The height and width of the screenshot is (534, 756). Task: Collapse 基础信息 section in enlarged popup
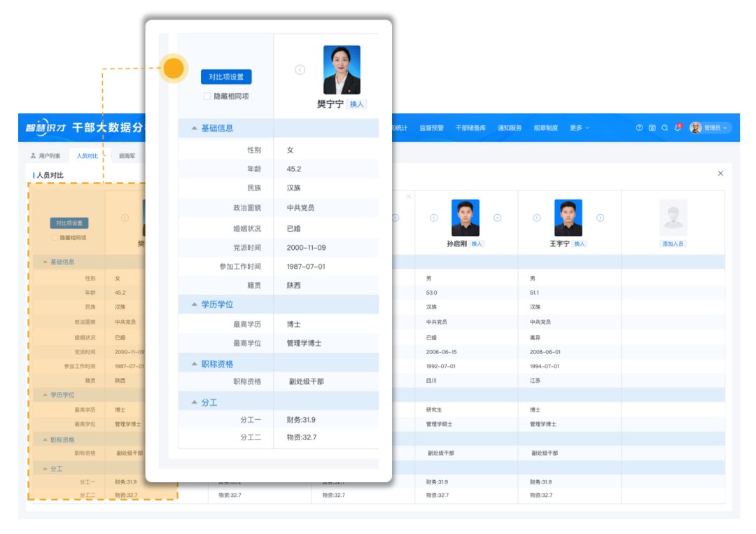(x=195, y=129)
